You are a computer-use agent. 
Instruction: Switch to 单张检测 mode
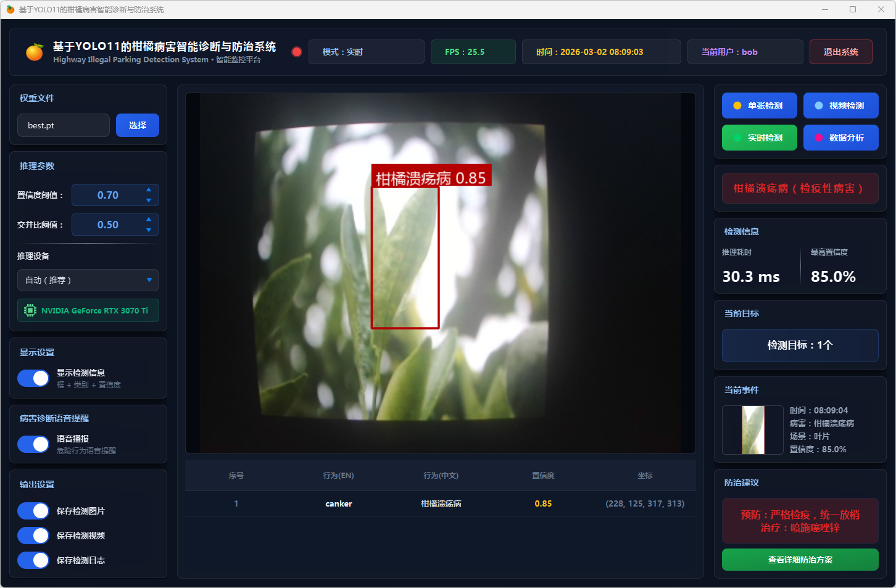pos(759,106)
